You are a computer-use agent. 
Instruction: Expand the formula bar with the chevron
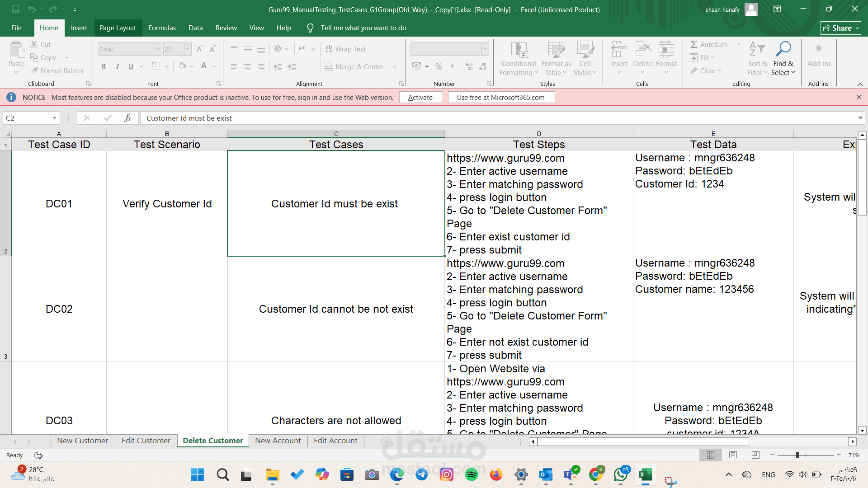tap(860, 118)
